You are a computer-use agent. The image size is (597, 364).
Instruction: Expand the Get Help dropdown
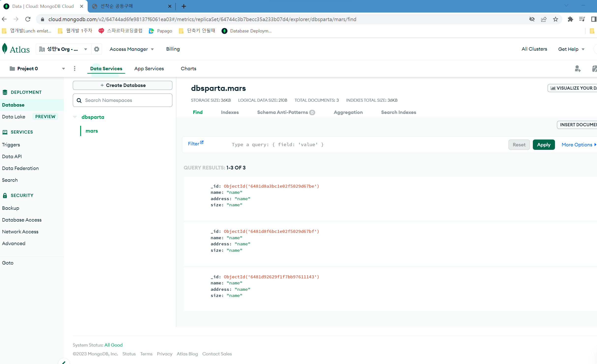point(571,49)
